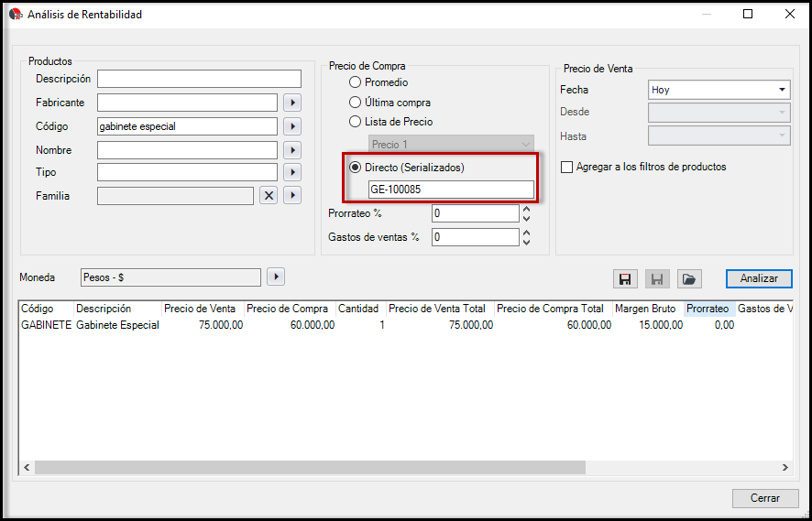Image resolution: width=812 pixels, height=521 pixels.
Task: Click the Descripción input field
Action: (199, 79)
